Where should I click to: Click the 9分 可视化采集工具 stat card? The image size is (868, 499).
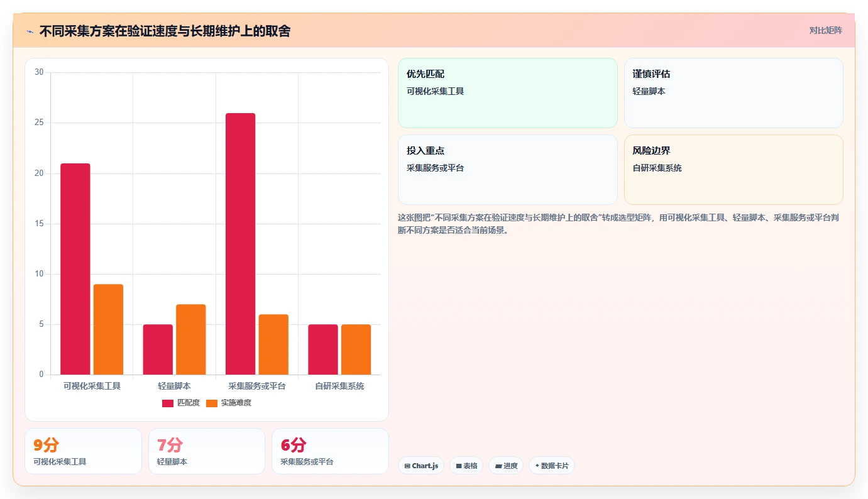(x=83, y=451)
